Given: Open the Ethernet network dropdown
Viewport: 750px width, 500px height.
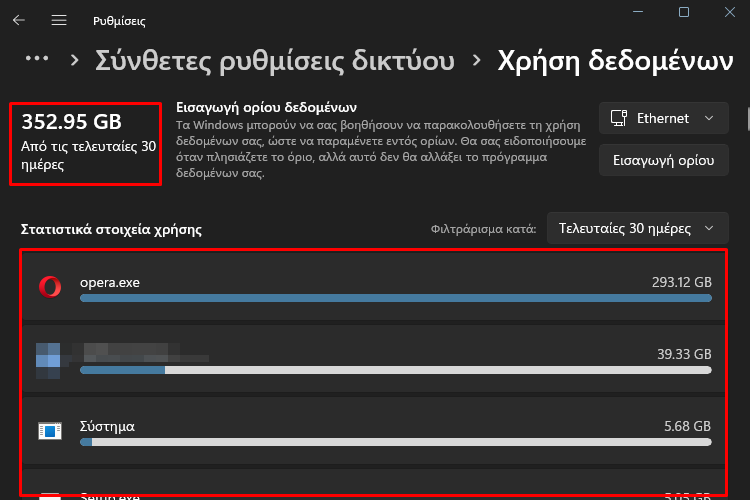Looking at the screenshot, I should pyautogui.click(x=663, y=118).
